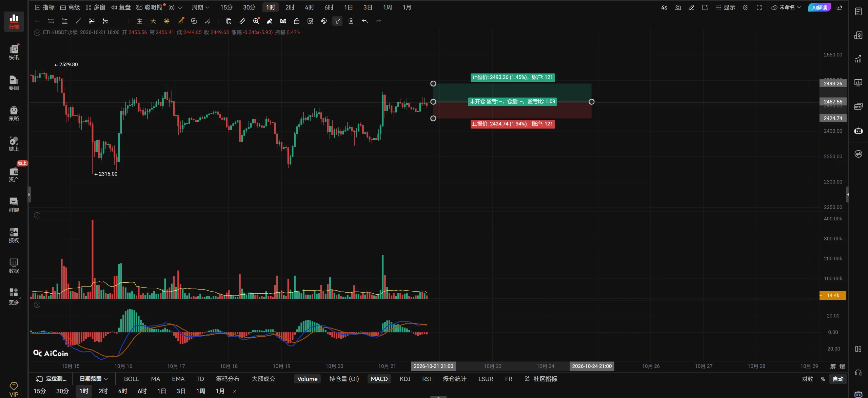Click stop-loss handle of position tool
The height and width of the screenshot is (398, 868).
coord(433,118)
